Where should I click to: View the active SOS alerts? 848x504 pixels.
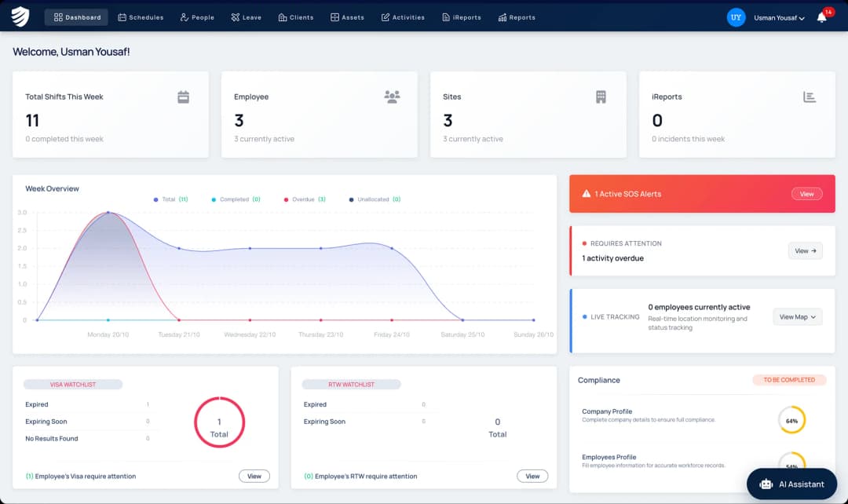point(806,194)
